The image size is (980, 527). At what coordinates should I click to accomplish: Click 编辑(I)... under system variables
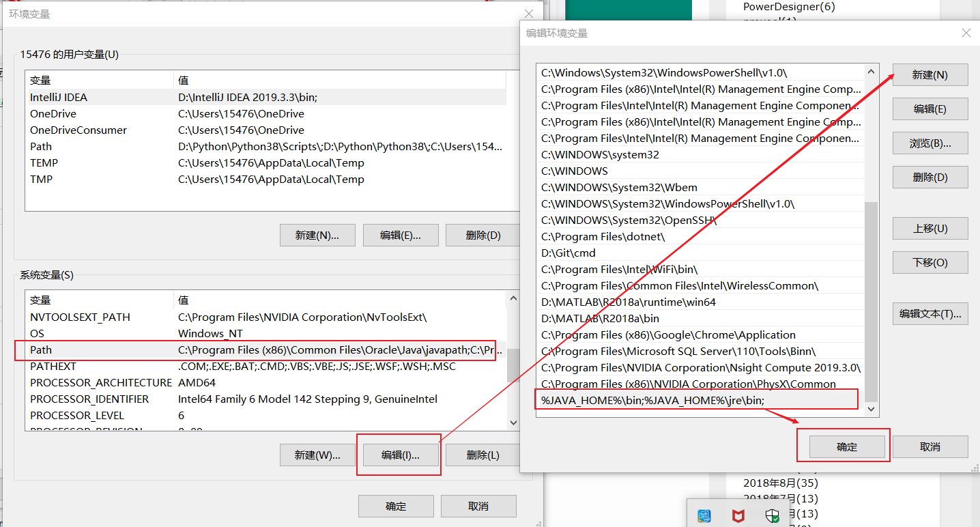point(401,455)
